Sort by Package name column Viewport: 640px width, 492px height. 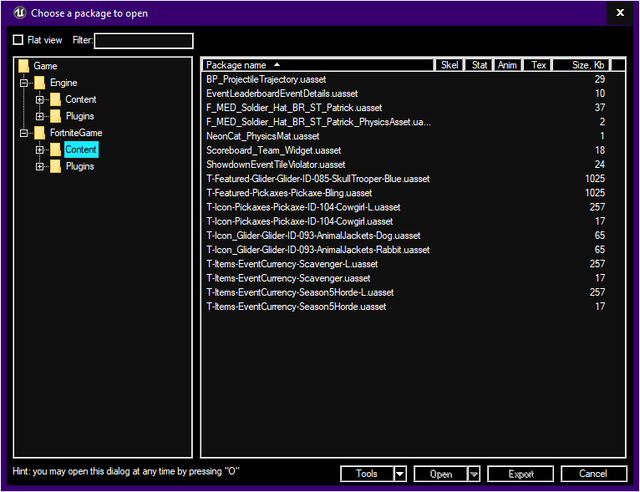(x=318, y=65)
